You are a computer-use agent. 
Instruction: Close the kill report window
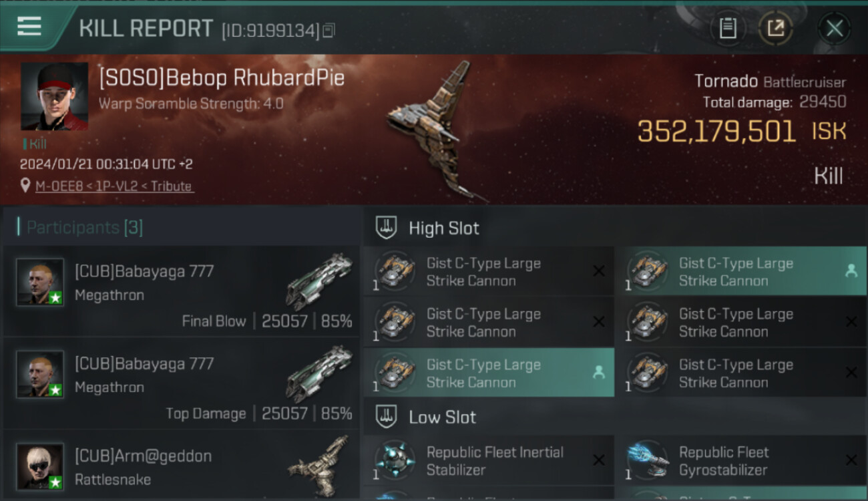click(834, 29)
